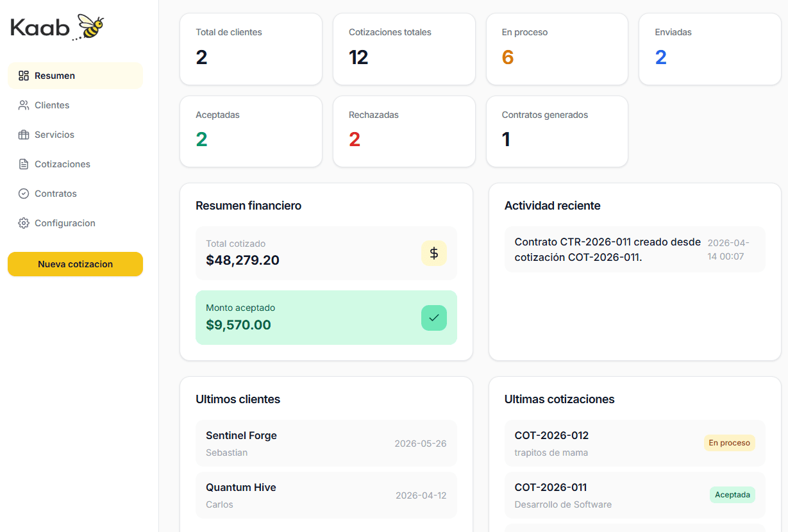
Task: Select the Total de clientes card
Action: [x=251, y=49]
